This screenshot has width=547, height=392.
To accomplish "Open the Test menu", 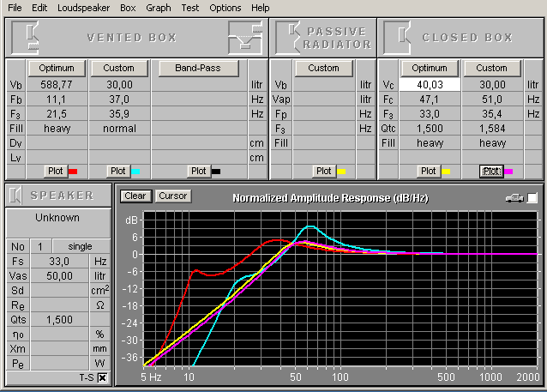I will click(x=190, y=8).
